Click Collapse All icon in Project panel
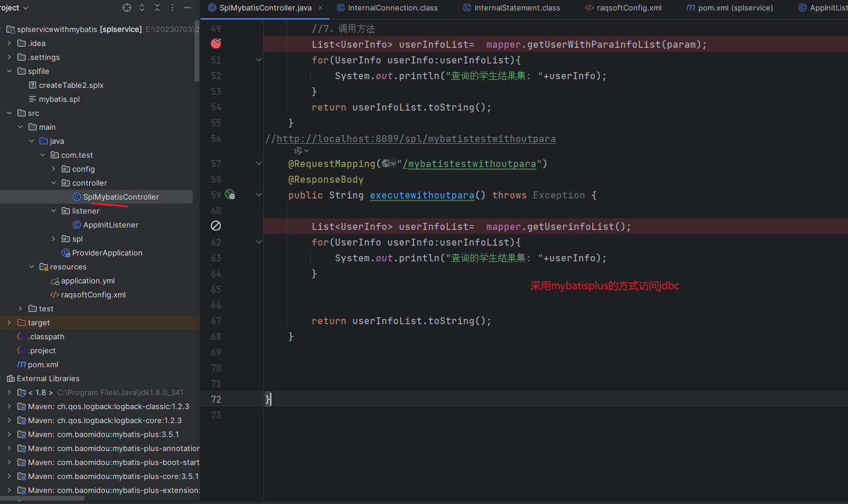Screen dimensions: 848x504 (157, 8)
